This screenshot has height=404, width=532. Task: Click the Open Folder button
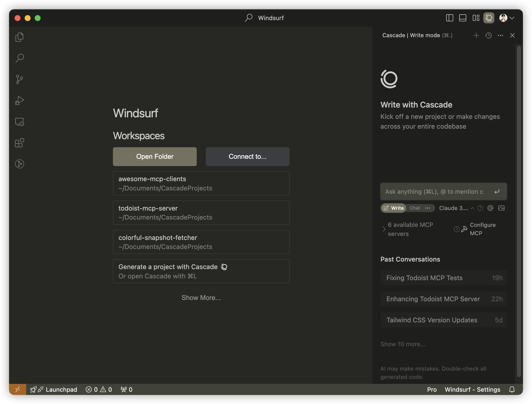click(x=155, y=157)
